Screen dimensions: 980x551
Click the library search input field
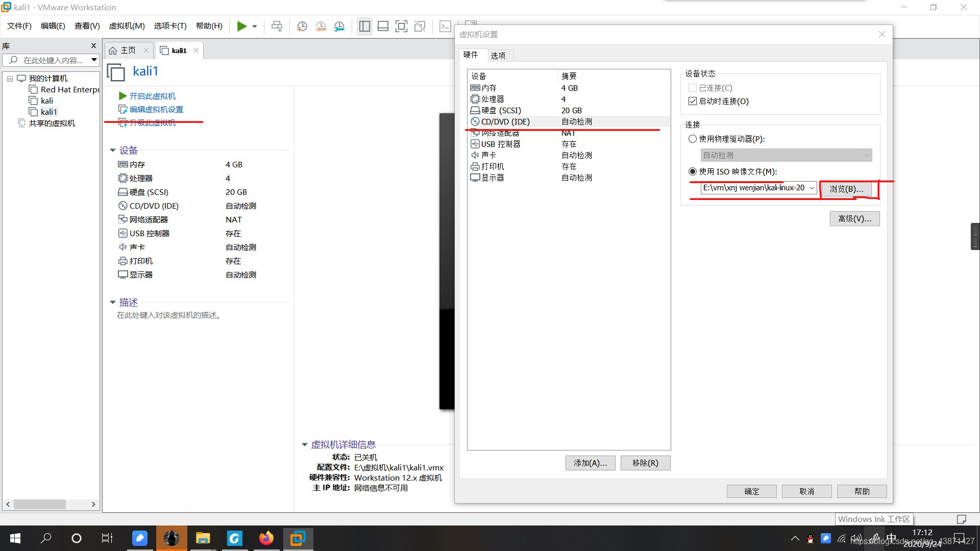point(50,60)
